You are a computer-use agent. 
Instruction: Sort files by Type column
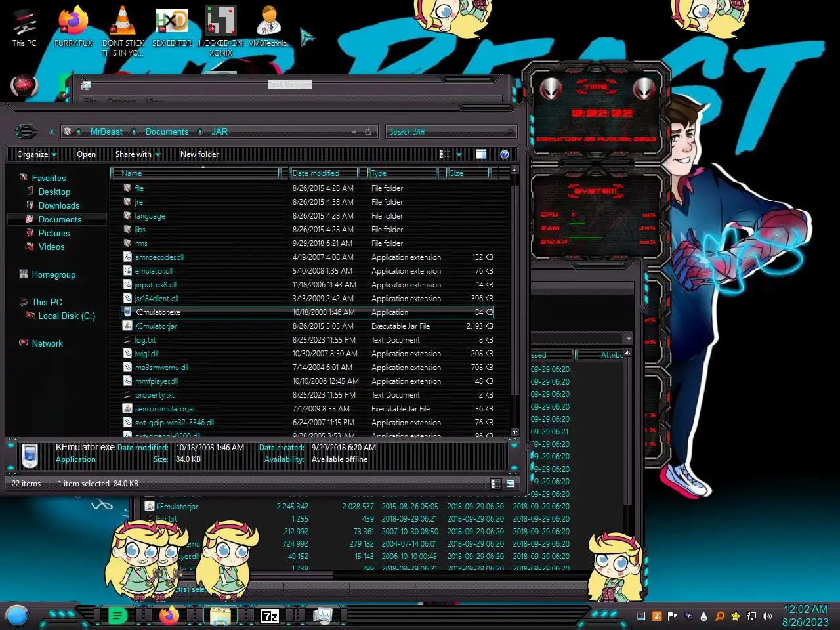[x=403, y=173]
